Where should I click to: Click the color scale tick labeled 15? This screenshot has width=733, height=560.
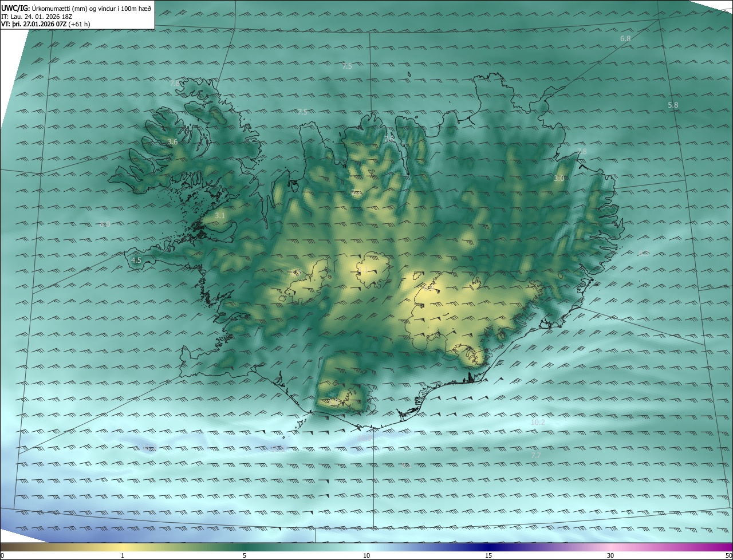[488, 555]
